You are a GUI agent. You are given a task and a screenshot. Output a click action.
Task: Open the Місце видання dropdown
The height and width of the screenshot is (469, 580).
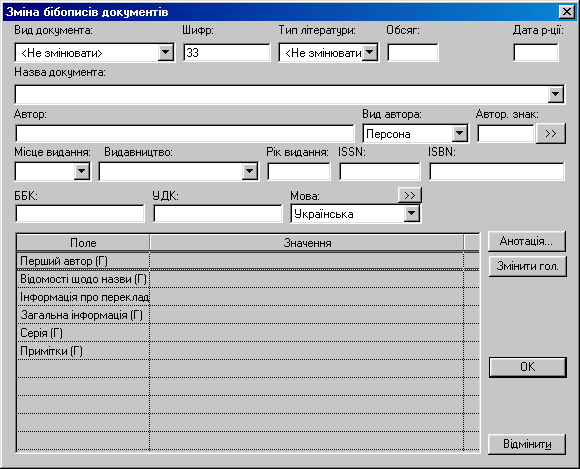pos(82,172)
